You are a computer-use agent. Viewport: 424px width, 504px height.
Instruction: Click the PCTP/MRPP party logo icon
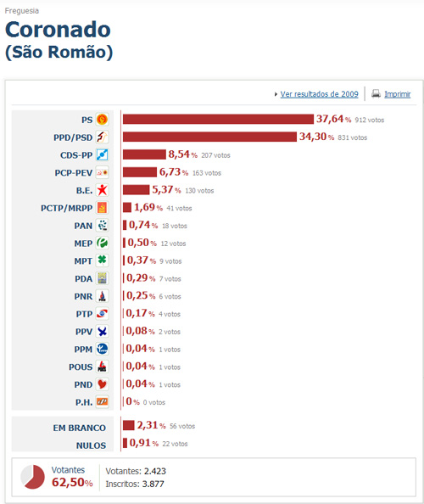point(102,208)
